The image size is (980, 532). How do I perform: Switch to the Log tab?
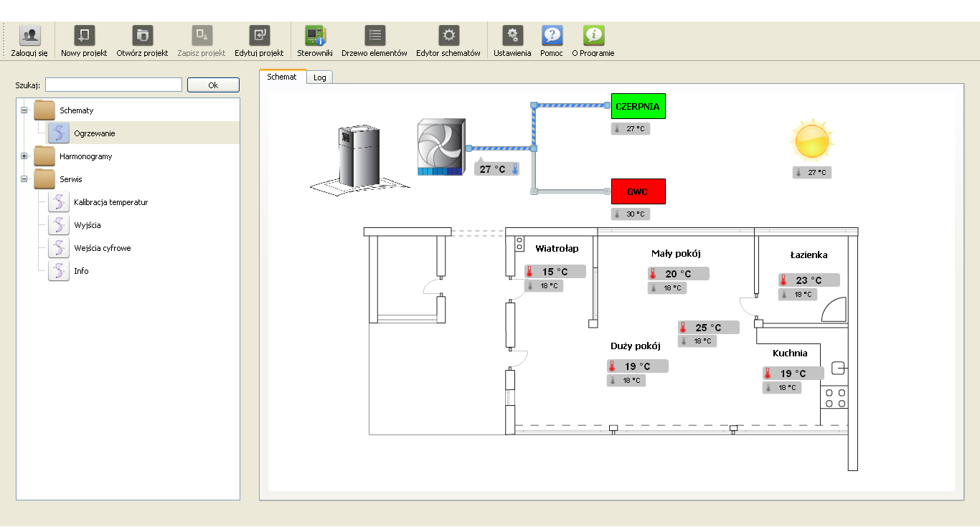click(320, 77)
